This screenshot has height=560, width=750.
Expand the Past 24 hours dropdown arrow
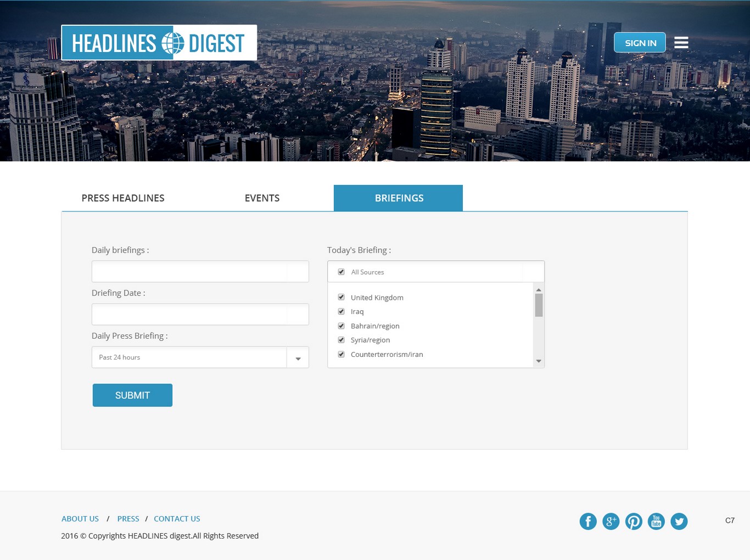(x=298, y=357)
